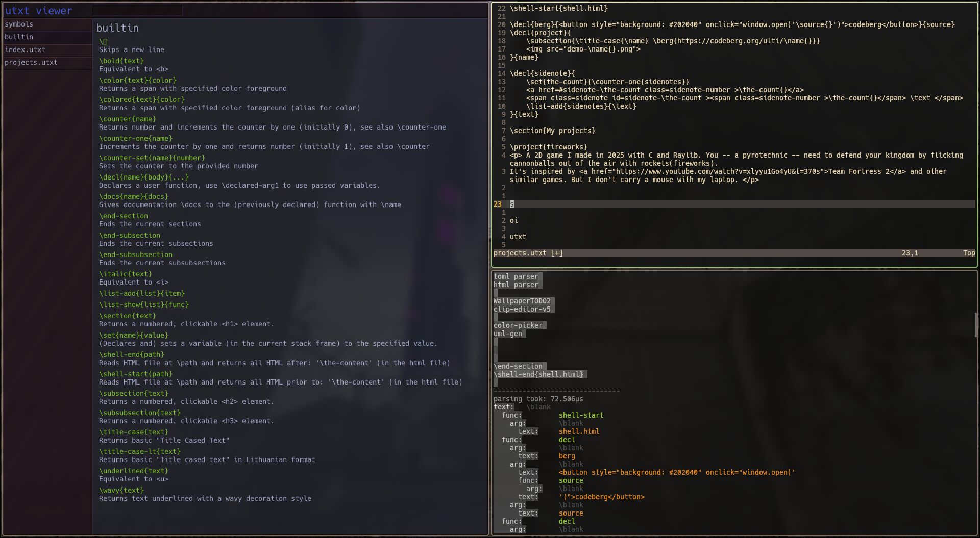Open index.utxt from the sidebar

(25, 50)
